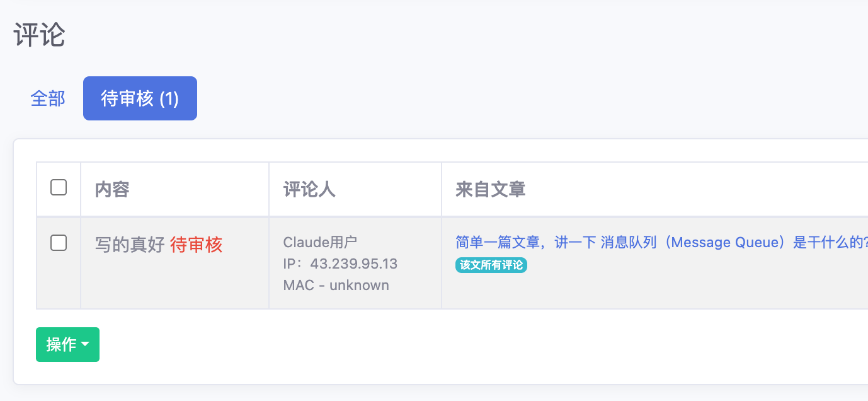Click the commenter name Claude用户
Image resolution: width=868 pixels, height=401 pixels.
point(320,242)
